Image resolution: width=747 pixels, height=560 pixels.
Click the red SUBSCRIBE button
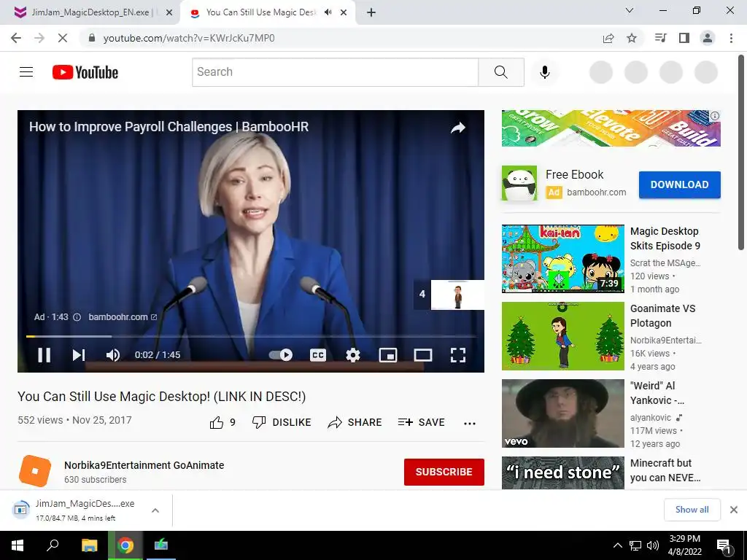tap(444, 472)
